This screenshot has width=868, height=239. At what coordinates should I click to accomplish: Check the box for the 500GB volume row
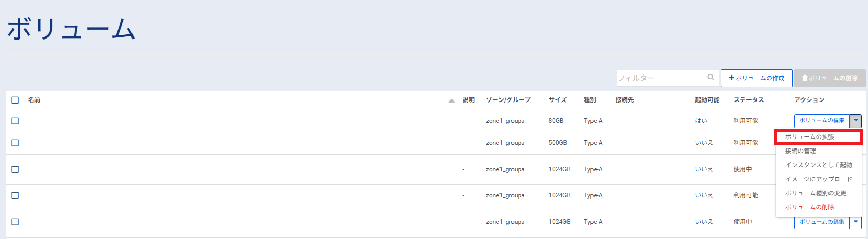[x=15, y=143]
